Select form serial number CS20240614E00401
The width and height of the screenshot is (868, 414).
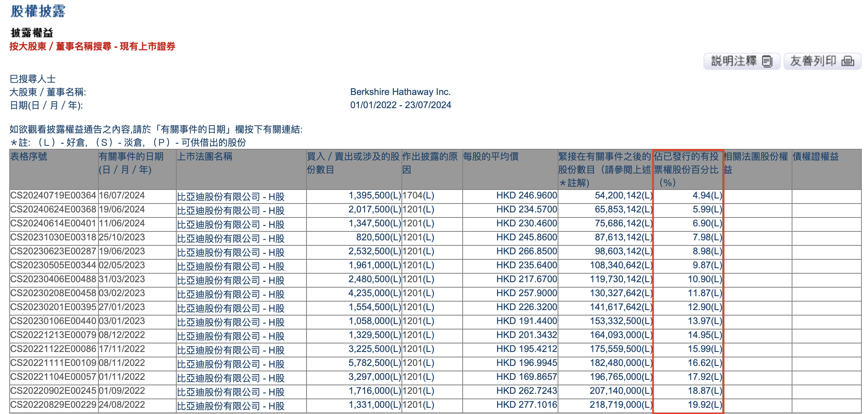pos(53,223)
